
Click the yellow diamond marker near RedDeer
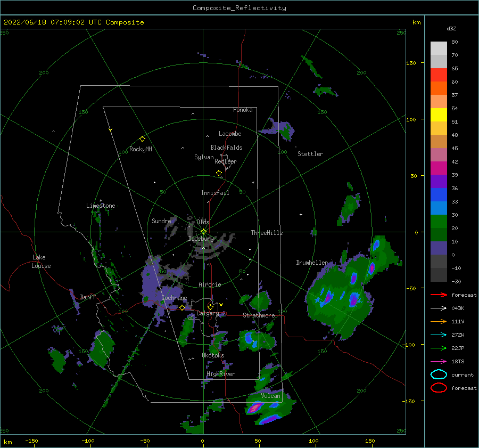tap(219, 173)
